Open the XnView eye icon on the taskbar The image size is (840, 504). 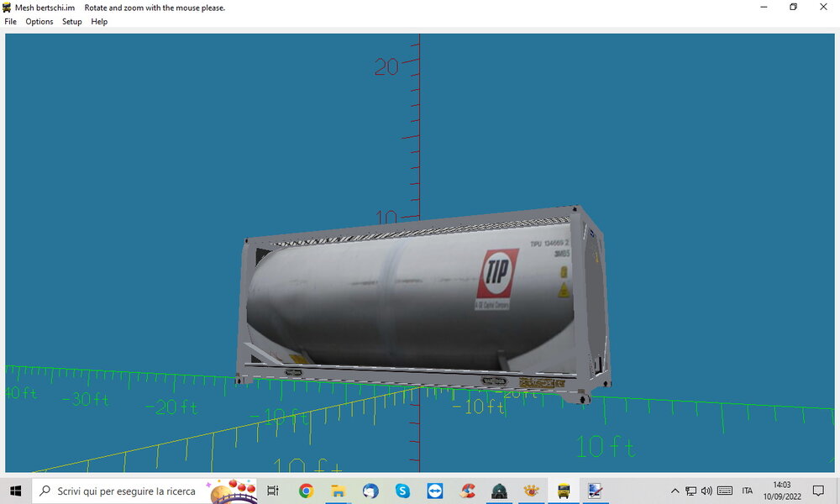click(x=532, y=491)
